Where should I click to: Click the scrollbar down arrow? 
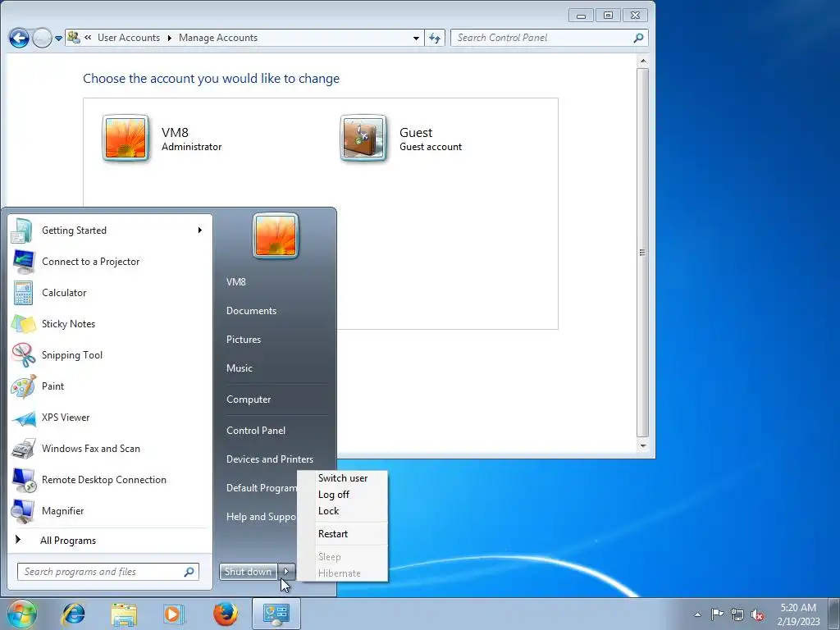point(643,445)
